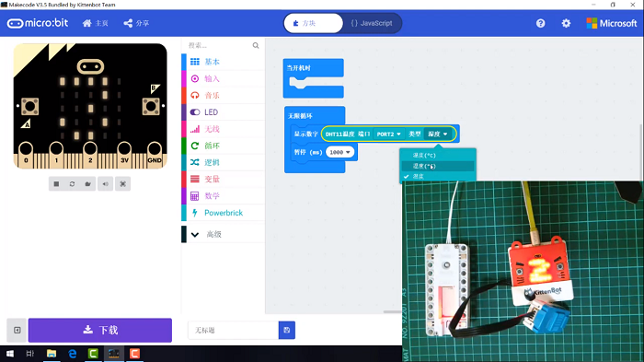The height and width of the screenshot is (362, 644).
Task: Save the project with disk icon
Action: 287,330
